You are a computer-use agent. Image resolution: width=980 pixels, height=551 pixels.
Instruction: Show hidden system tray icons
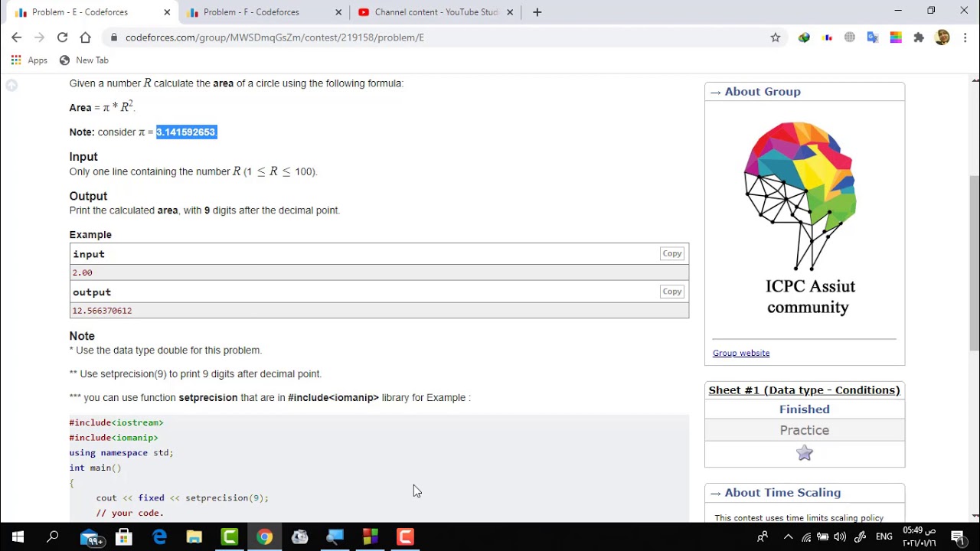pos(788,537)
